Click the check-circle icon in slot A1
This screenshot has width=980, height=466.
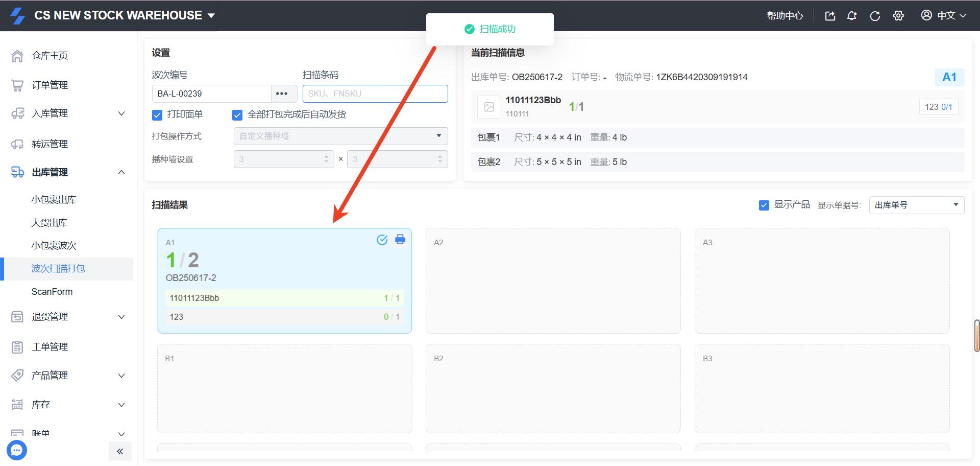(x=382, y=240)
